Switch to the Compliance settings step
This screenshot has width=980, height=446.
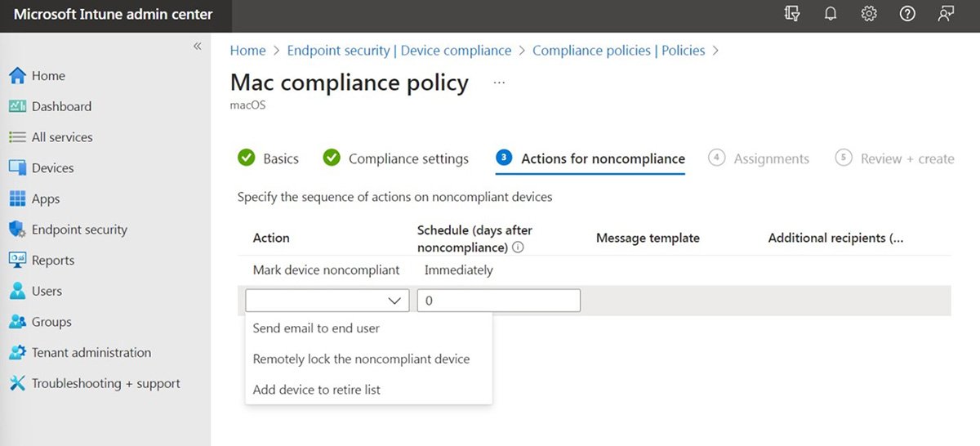(x=408, y=158)
